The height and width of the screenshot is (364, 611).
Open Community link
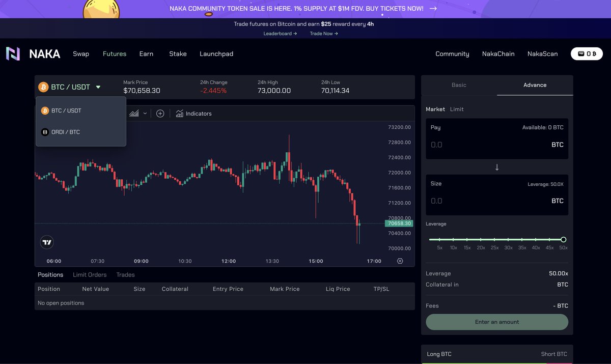coord(452,53)
